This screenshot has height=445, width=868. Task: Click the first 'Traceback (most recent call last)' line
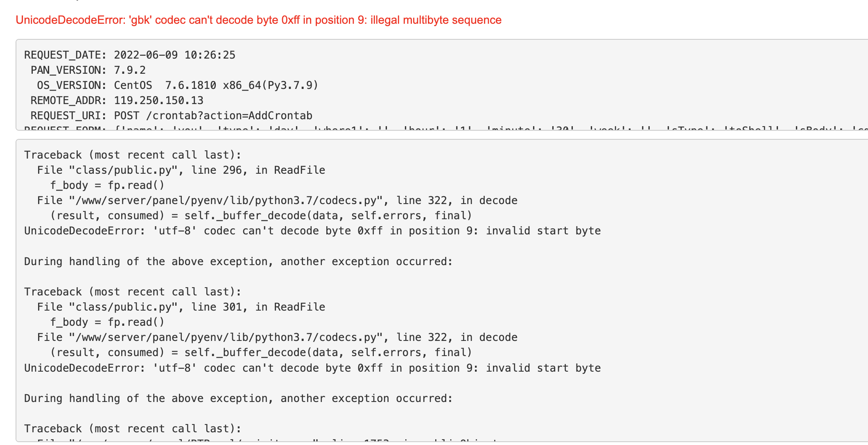(133, 155)
